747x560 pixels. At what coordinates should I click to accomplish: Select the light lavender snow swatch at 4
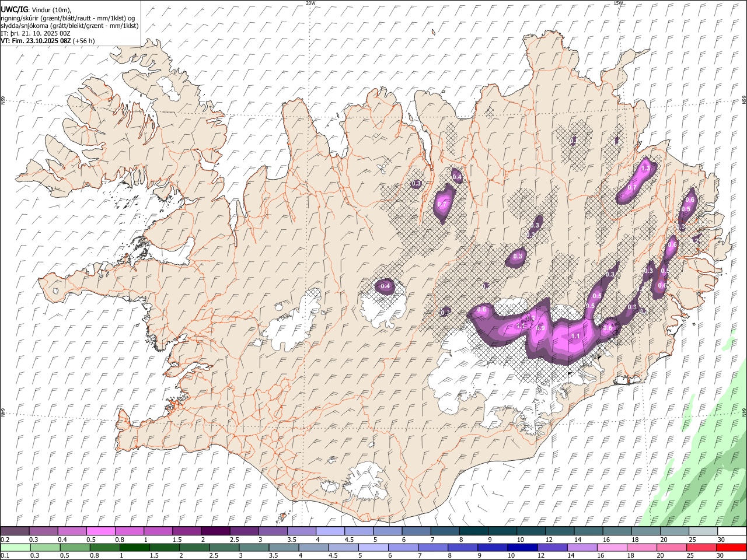point(330,531)
